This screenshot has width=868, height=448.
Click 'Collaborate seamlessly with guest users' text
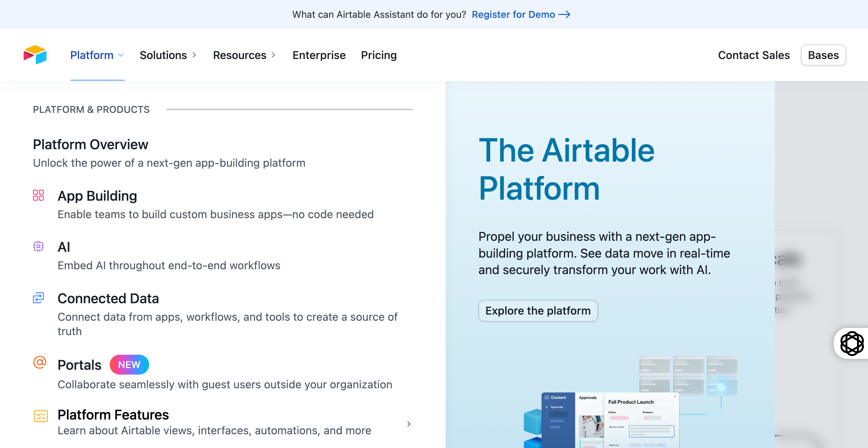pyautogui.click(x=225, y=385)
